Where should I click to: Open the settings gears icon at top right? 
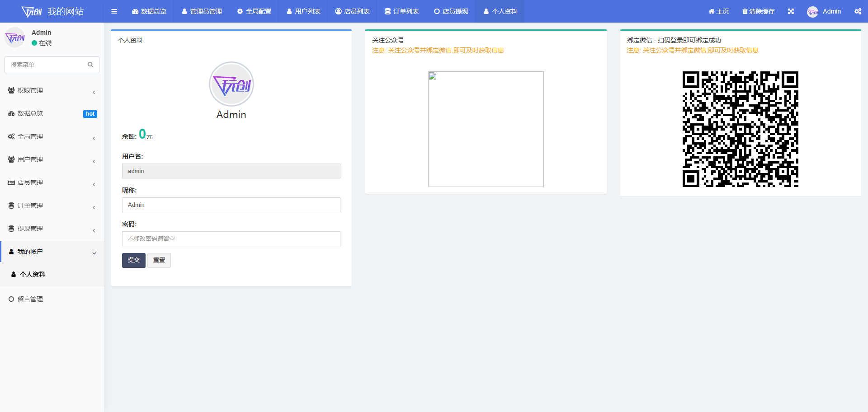tap(858, 11)
